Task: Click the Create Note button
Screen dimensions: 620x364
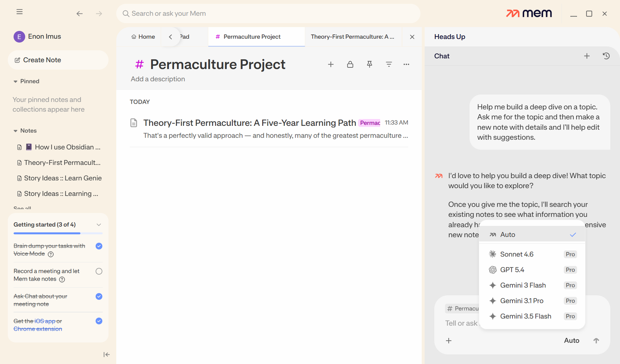Action: pyautogui.click(x=58, y=60)
